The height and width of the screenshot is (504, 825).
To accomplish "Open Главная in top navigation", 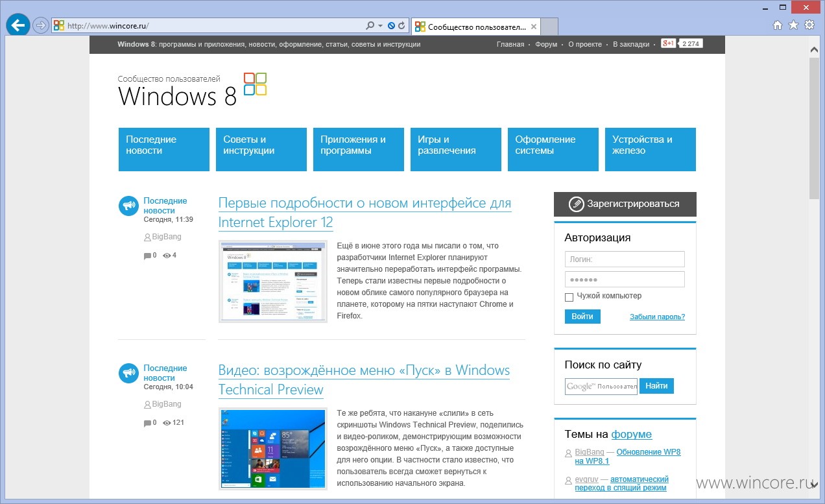I will coord(510,44).
